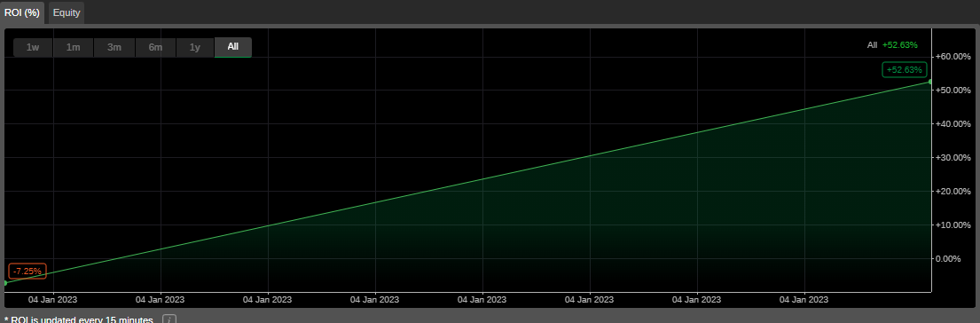
Task: Click the -7.25% start-point label
Action: point(27,272)
